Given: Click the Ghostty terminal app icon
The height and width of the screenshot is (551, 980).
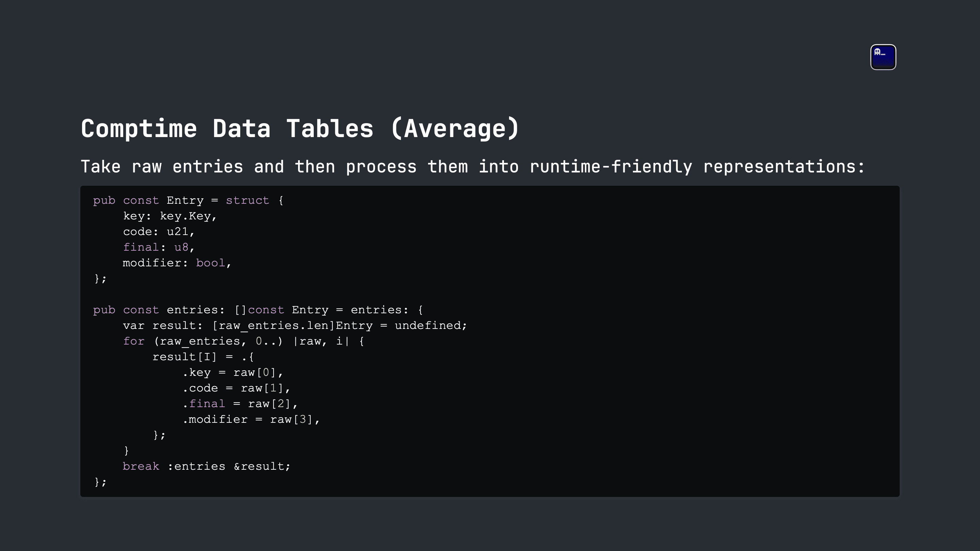Looking at the screenshot, I should coord(883,57).
